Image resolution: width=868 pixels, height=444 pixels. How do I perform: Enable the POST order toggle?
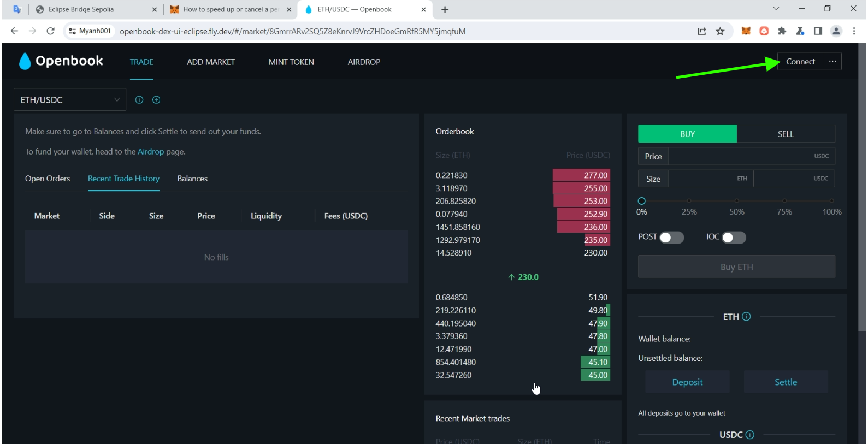671,238
